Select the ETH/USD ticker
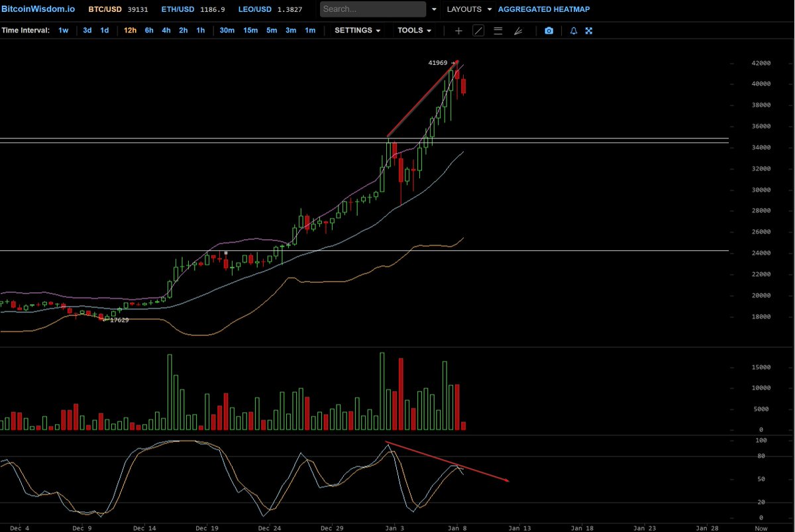The image size is (795, 532). [x=178, y=9]
